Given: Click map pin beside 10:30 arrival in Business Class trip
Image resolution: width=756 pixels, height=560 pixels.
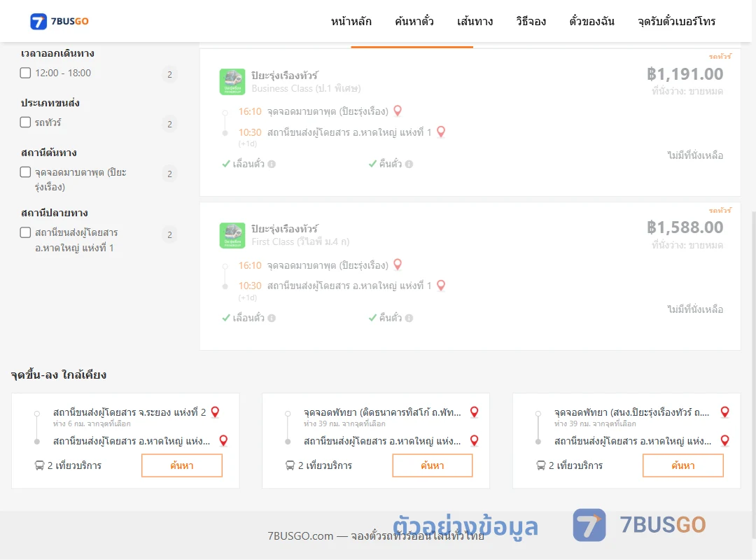Looking at the screenshot, I should [441, 132].
